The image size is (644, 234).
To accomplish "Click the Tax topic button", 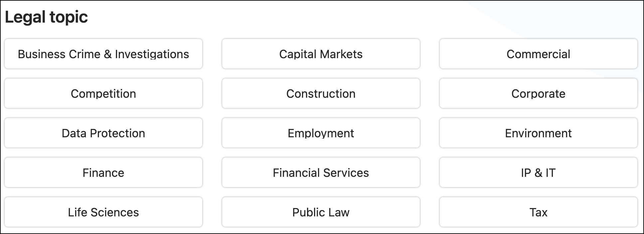I will tap(538, 212).
